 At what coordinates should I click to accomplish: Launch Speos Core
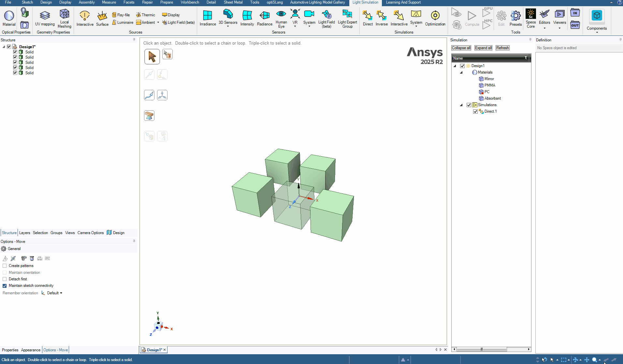[530, 19]
